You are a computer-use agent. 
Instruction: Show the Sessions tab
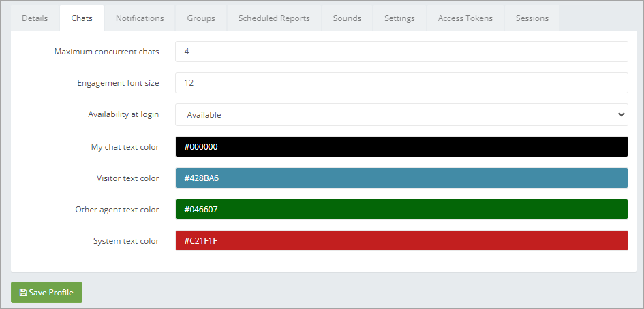532,18
